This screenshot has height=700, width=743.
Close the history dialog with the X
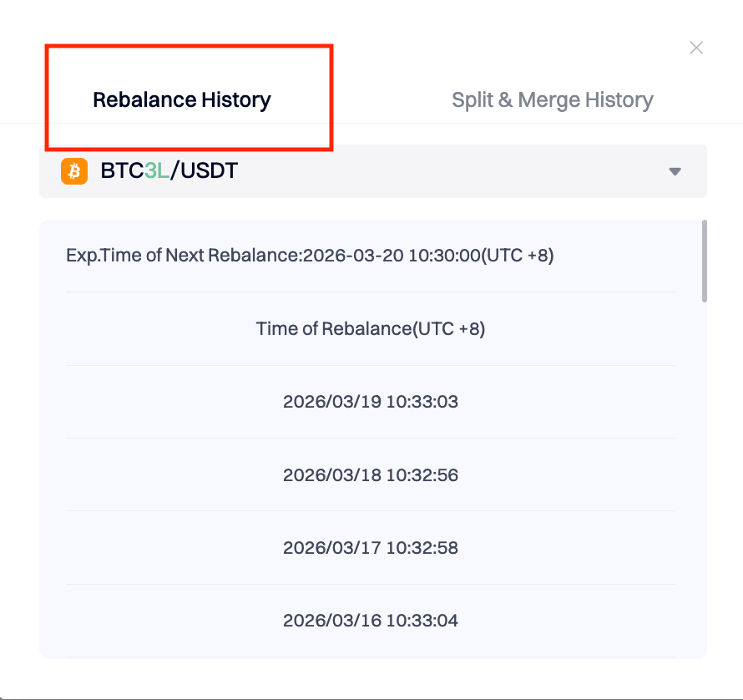(x=696, y=48)
